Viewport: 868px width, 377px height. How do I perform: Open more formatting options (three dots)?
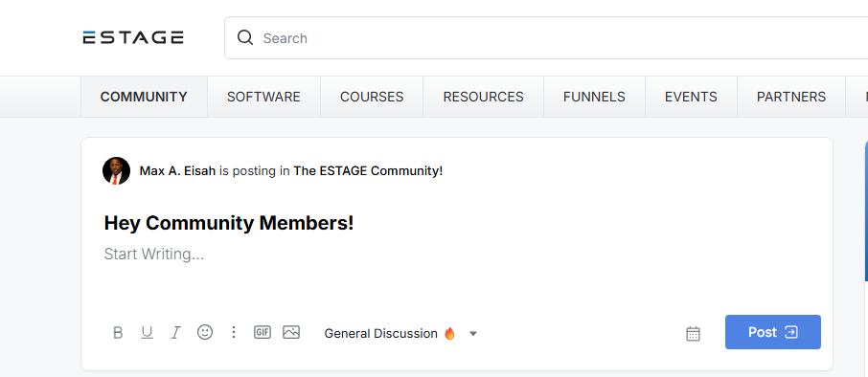tap(234, 332)
